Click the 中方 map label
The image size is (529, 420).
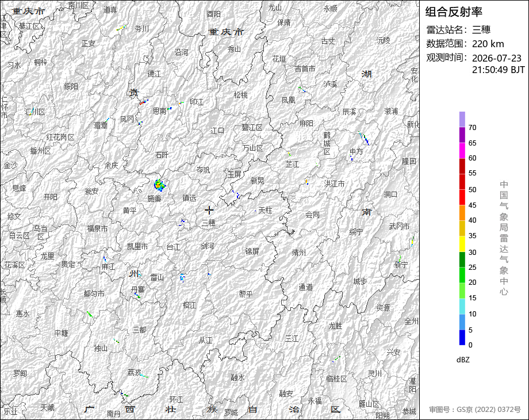(356, 151)
